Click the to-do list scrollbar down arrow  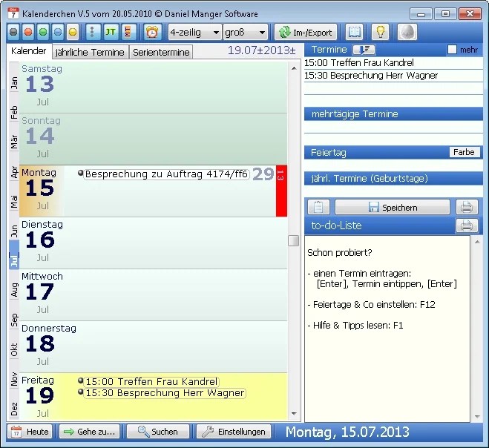tap(477, 417)
